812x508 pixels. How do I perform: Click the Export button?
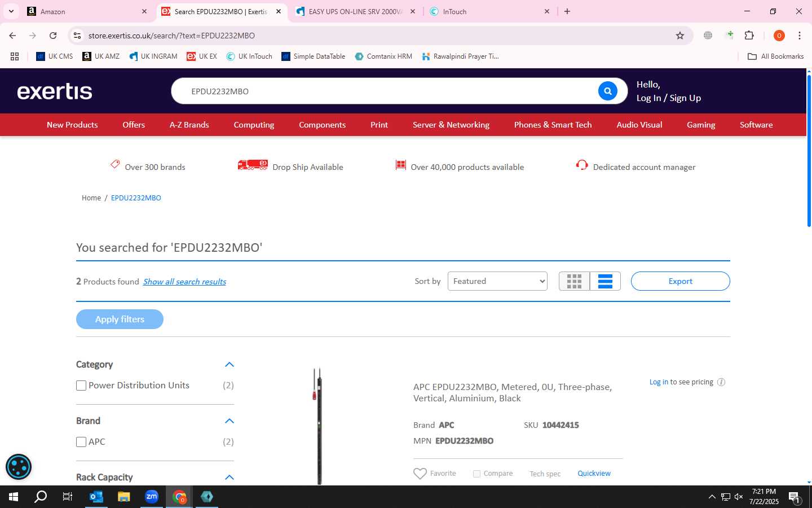[680, 281]
